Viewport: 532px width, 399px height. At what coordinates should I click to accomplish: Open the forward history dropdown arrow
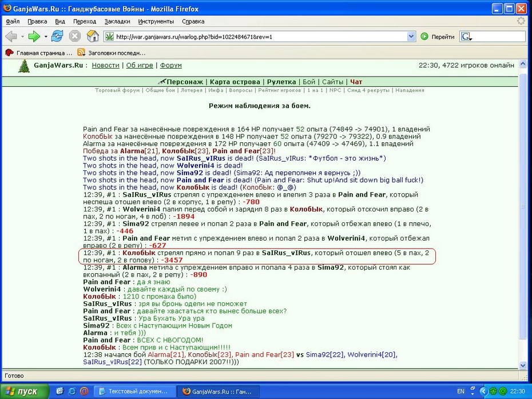point(45,36)
